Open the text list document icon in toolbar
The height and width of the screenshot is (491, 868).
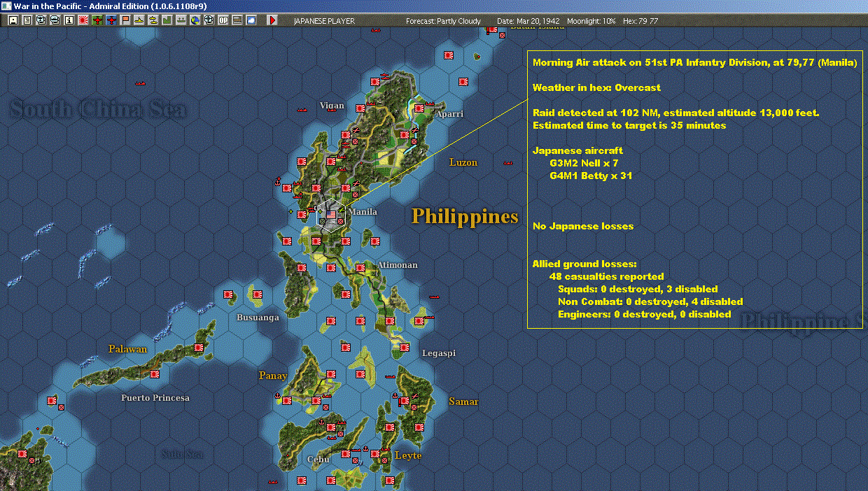pos(27,20)
